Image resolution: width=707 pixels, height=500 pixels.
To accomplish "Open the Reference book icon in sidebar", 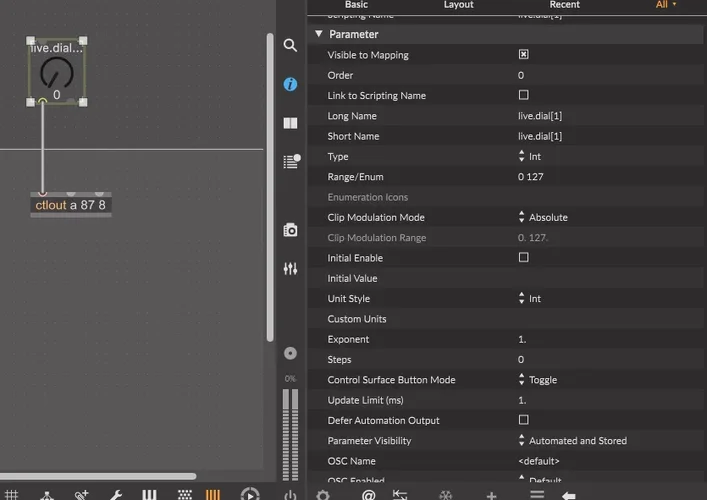I will [290, 123].
